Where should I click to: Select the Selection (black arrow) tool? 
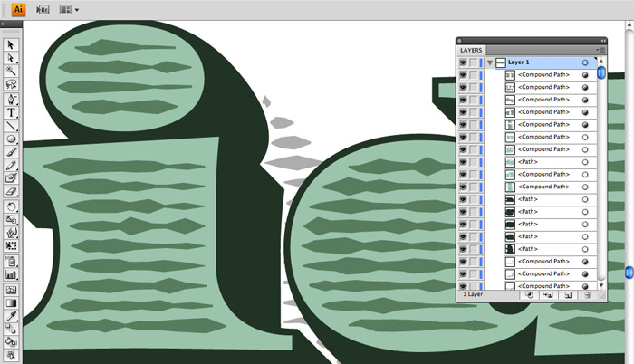pos(12,43)
